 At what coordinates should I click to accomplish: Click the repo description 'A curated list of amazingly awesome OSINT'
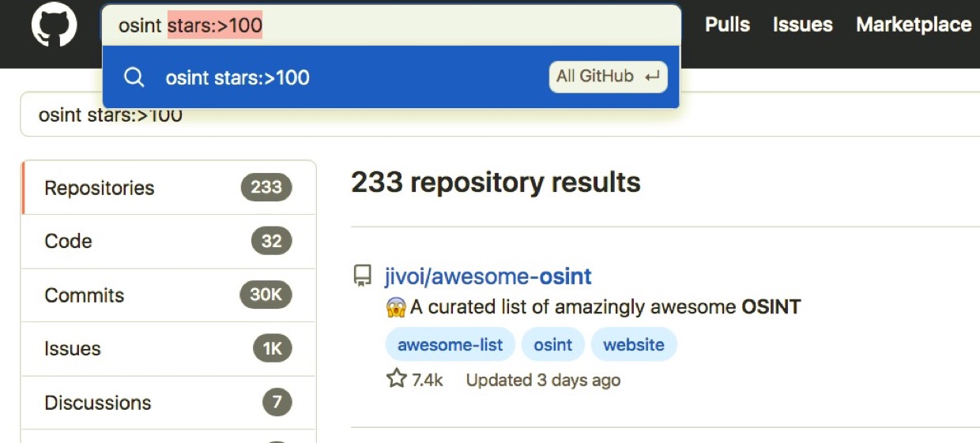pos(605,307)
